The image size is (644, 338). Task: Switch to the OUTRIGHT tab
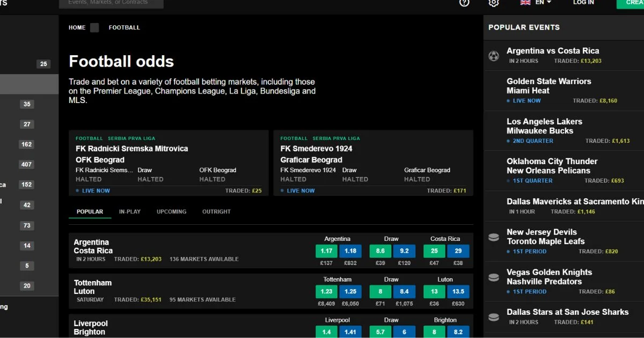point(216,211)
